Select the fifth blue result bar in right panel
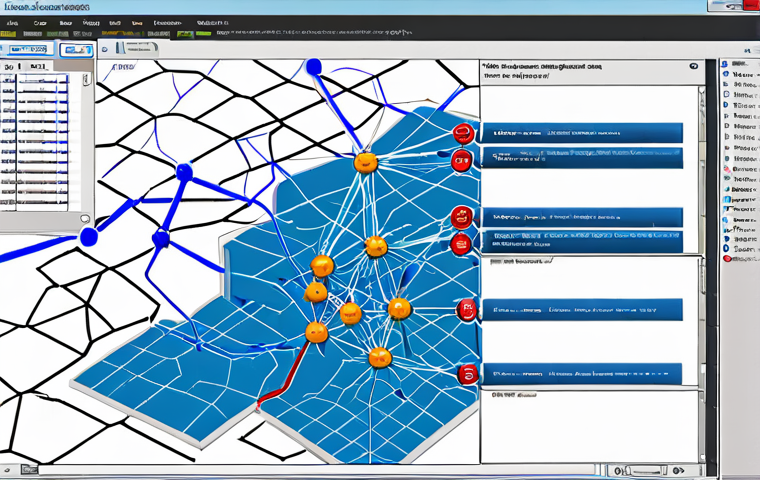Image resolution: width=760 pixels, height=480 pixels. click(x=581, y=311)
